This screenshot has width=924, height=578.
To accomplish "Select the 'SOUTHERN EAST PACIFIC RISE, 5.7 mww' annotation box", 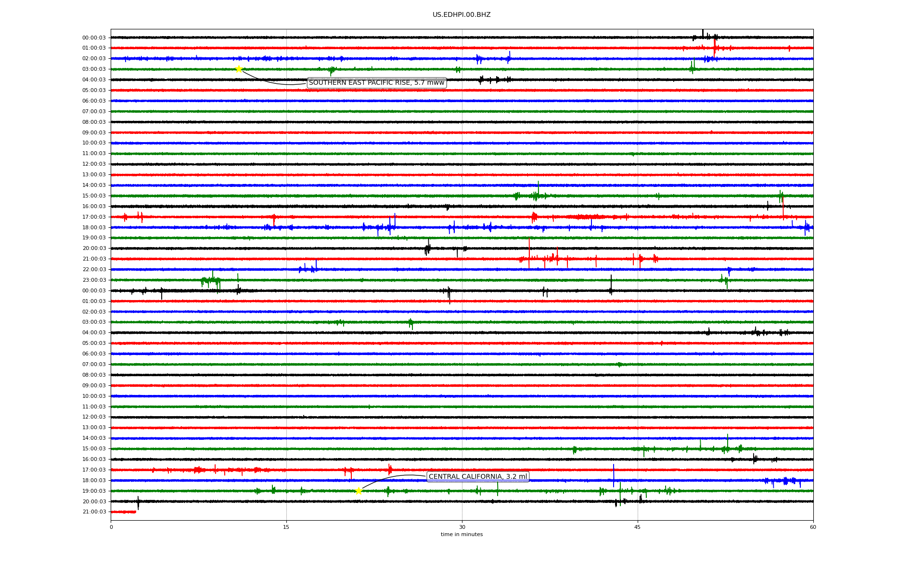I will (377, 83).
